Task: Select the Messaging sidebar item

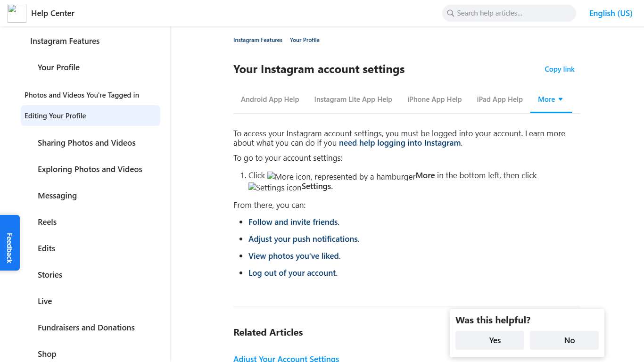Action: 57,196
